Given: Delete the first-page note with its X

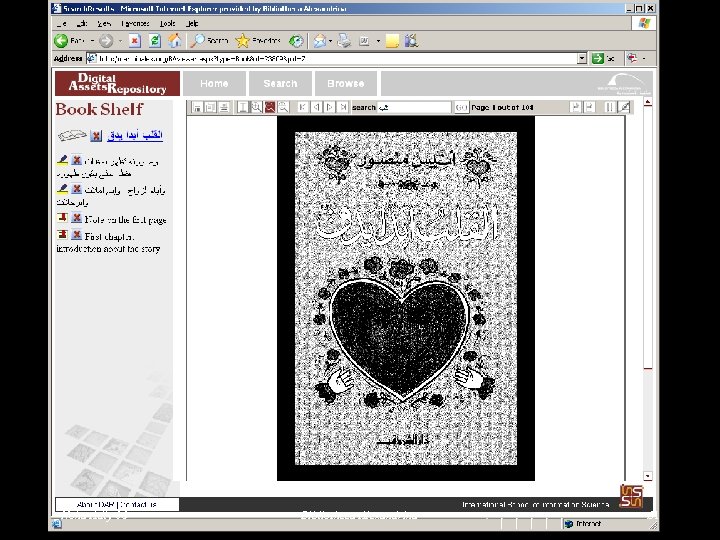Looking at the screenshot, I should (x=77, y=217).
